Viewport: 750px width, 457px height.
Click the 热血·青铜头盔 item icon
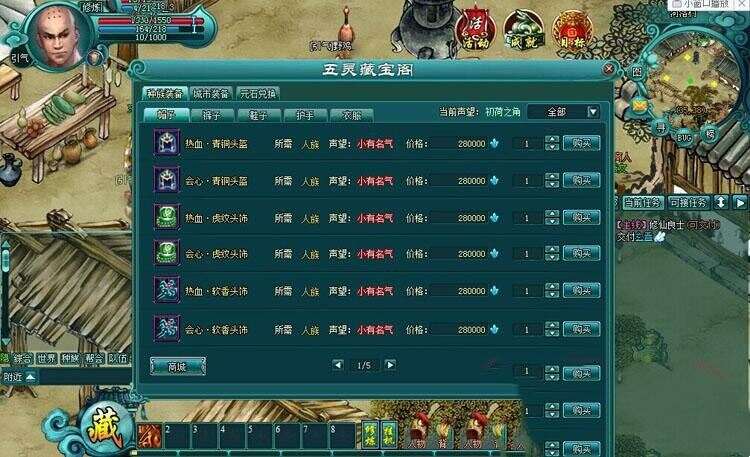pyautogui.click(x=167, y=143)
